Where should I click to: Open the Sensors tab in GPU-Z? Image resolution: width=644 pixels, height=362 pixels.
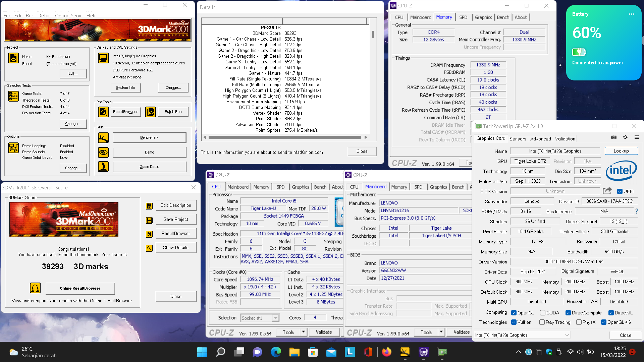pos(518,139)
